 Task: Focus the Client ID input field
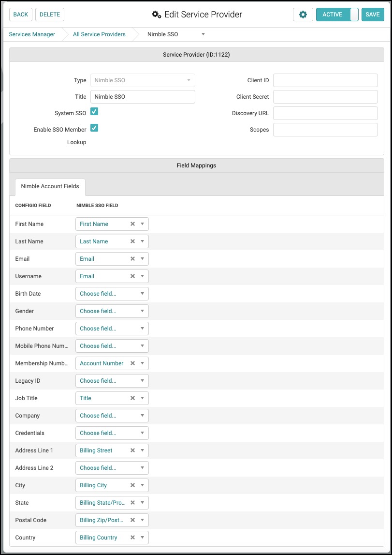[326, 80]
